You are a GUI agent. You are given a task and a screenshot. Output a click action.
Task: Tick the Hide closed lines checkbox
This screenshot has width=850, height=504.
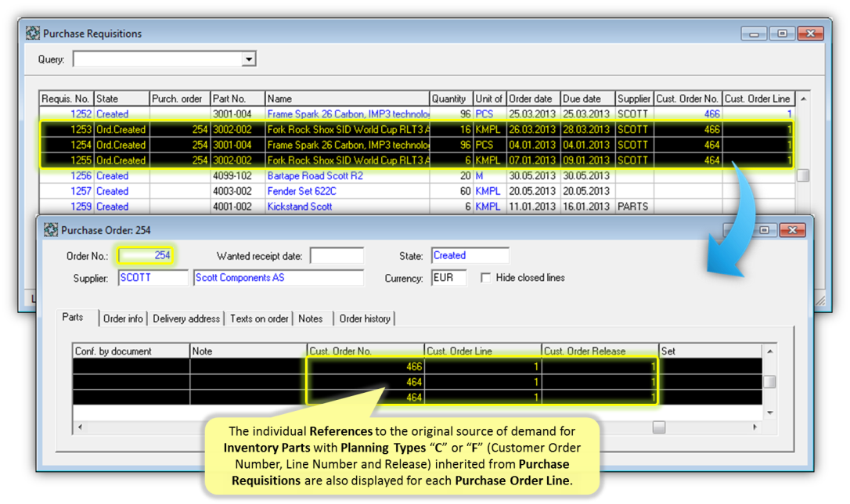[486, 278]
